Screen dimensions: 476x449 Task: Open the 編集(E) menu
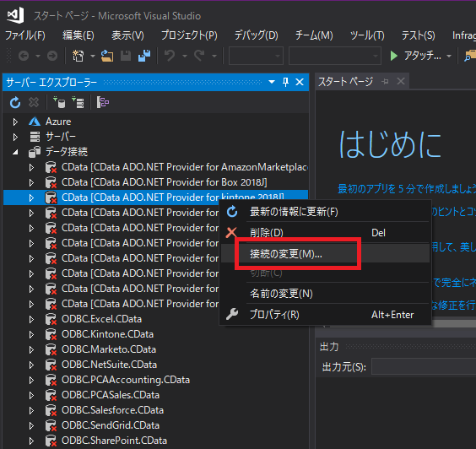click(x=78, y=35)
